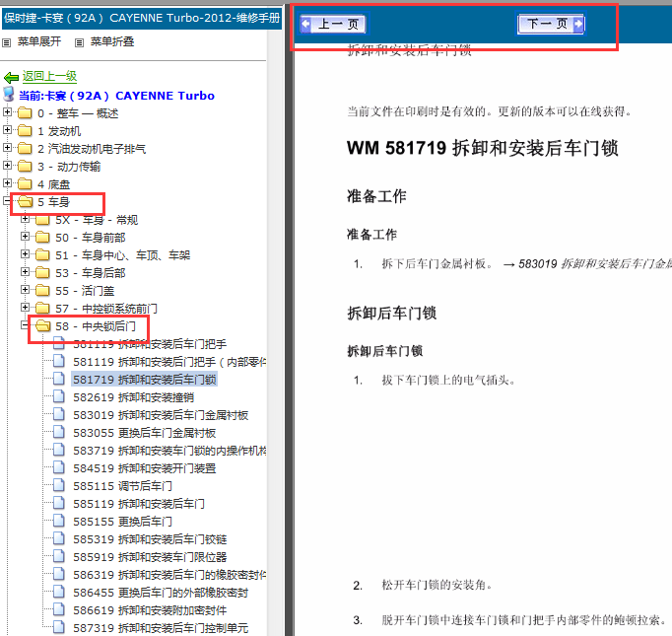Open 586619 拆卸和安装附加密封件

[150, 610]
